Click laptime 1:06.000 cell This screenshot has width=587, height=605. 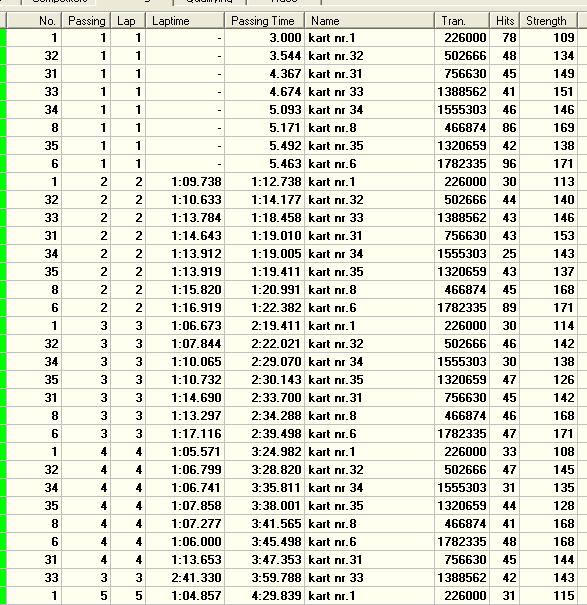185,542
